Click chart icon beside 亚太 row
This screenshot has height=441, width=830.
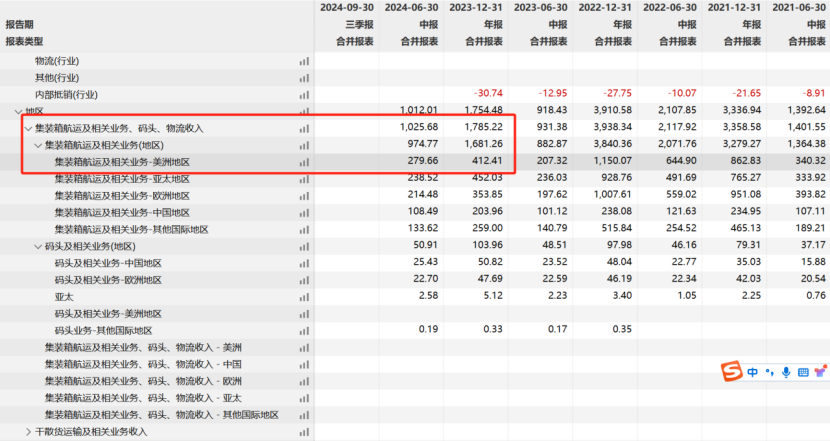[x=304, y=298]
